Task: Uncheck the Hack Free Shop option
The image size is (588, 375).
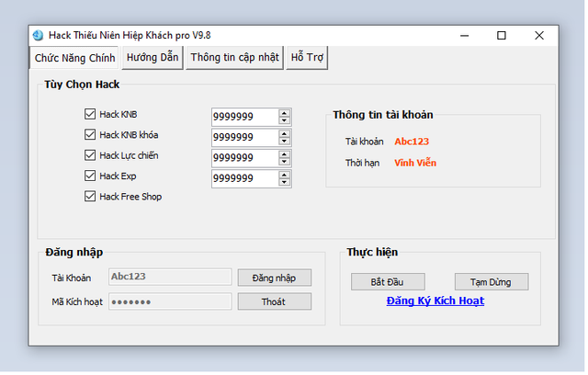Action: [90, 196]
